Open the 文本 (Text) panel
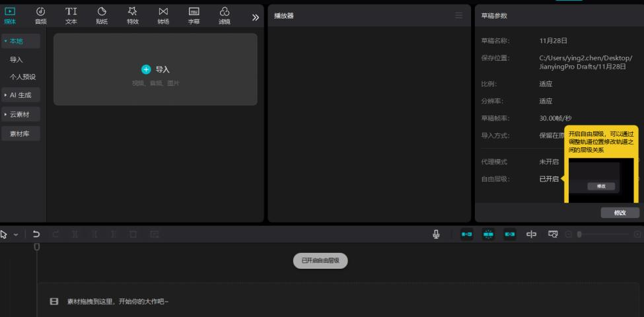This screenshot has width=644, height=317. coord(71,15)
